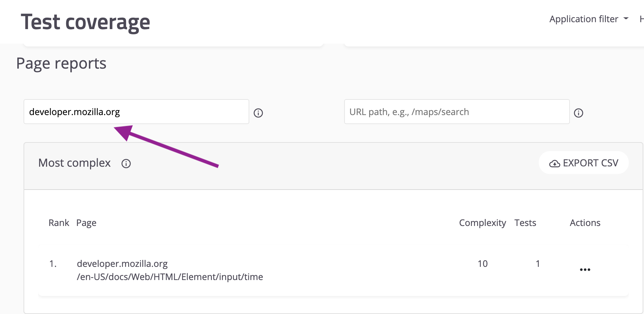Click the Actions column header
Image resolution: width=644 pixels, height=314 pixels.
point(585,223)
